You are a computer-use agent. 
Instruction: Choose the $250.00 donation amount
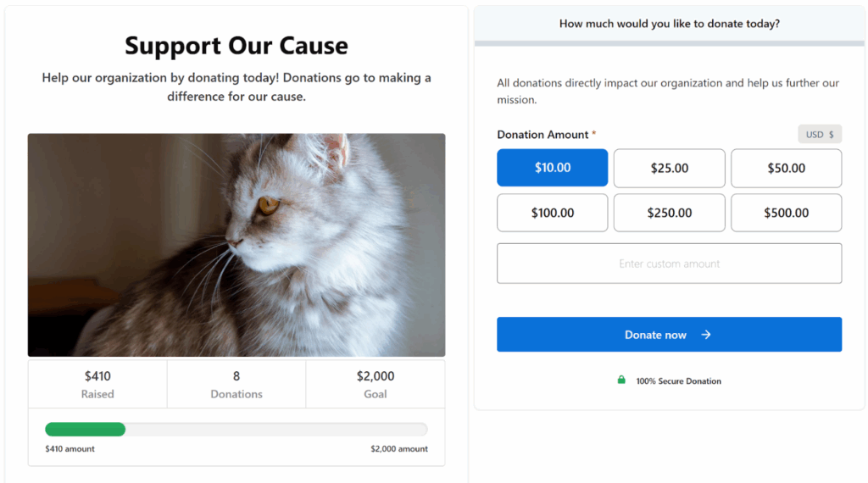tap(669, 213)
